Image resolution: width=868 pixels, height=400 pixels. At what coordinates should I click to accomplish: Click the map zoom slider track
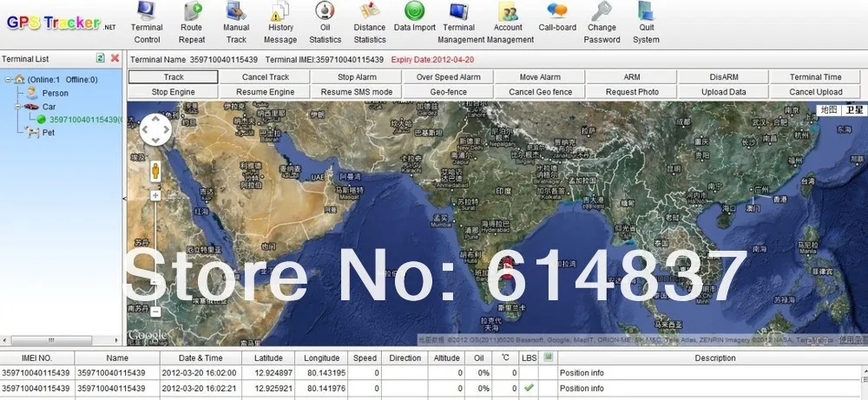[155, 254]
